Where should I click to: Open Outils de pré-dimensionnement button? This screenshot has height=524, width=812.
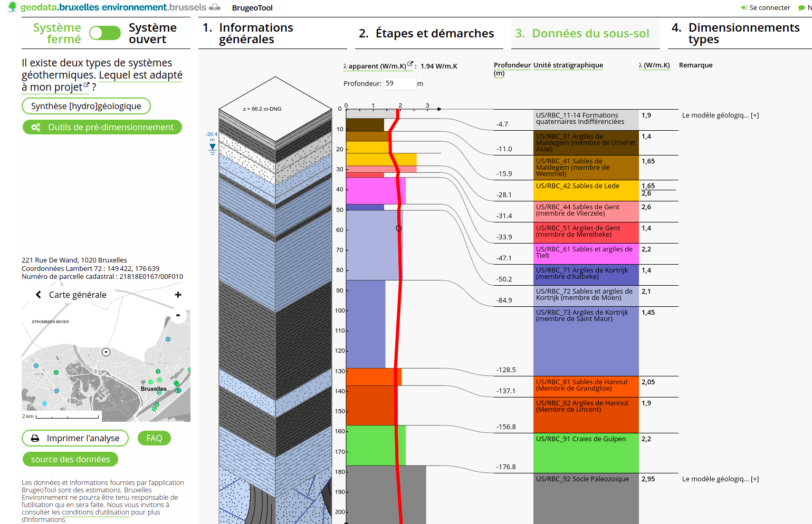pyautogui.click(x=102, y=127)
